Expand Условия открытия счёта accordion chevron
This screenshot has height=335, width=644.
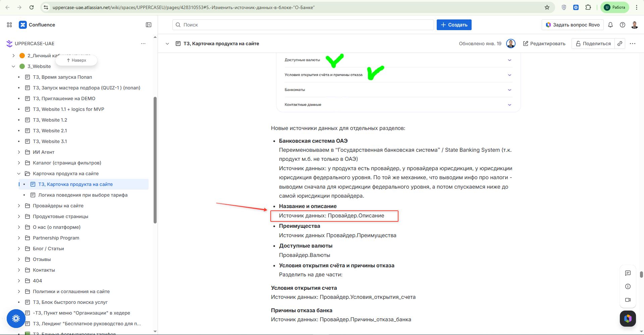tap(509, 75)
